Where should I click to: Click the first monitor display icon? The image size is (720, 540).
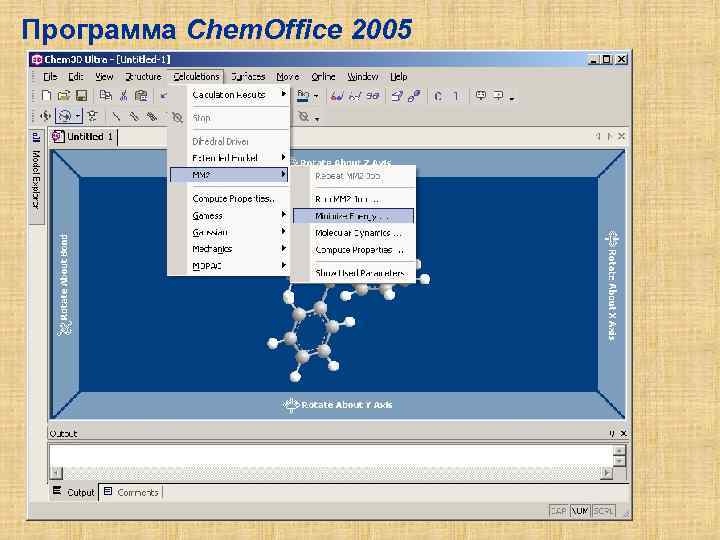480,96
